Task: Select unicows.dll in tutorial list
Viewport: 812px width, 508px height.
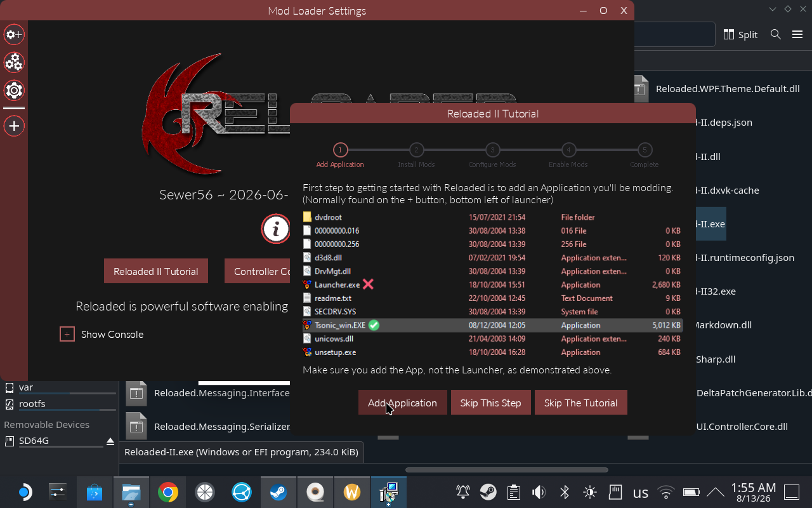Action: [x=492, y=338]
